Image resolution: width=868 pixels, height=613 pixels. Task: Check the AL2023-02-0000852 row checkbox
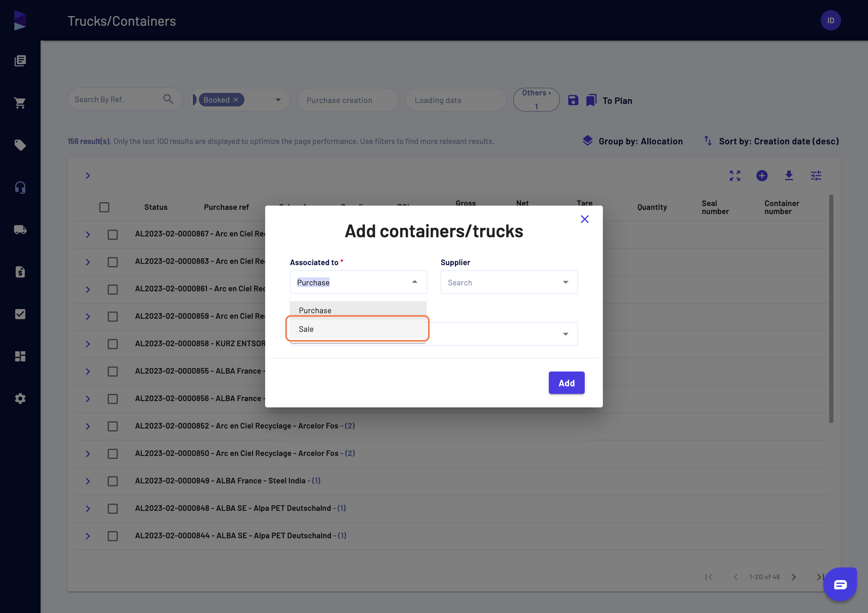click(113, 426)
